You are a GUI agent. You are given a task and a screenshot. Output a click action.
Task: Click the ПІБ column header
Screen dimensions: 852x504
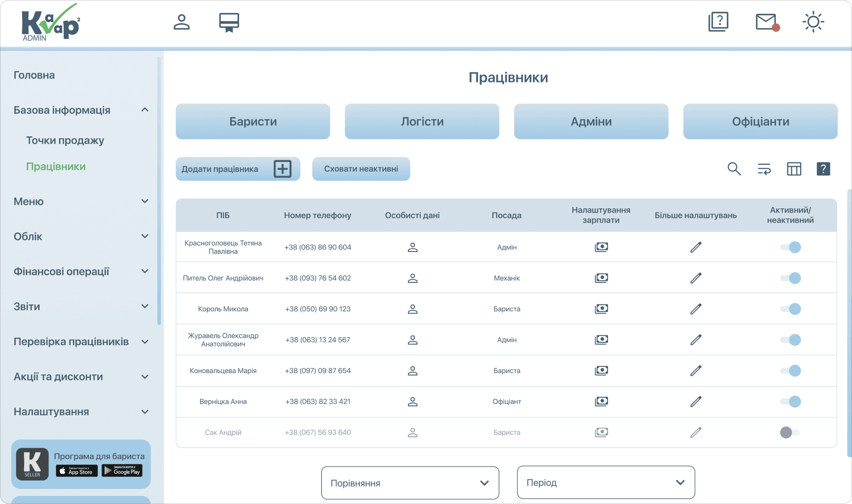[x=223, y=215]
